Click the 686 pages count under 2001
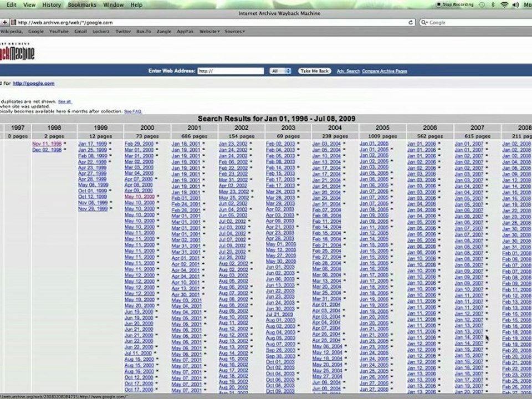The height and width of the screenshot is (399, 532). tap(194, 136)
